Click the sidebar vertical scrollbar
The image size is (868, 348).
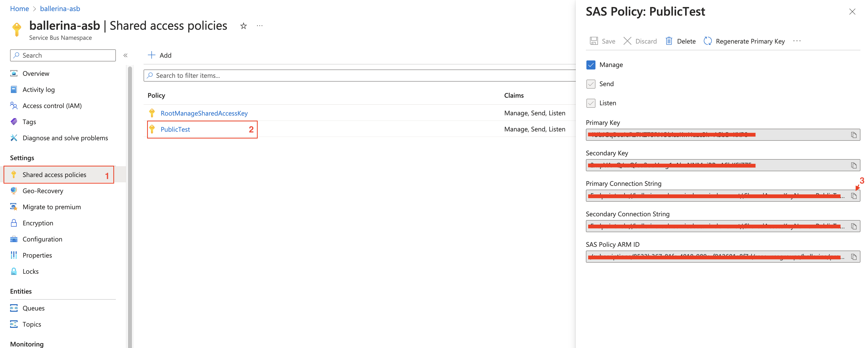click(130, 207)
